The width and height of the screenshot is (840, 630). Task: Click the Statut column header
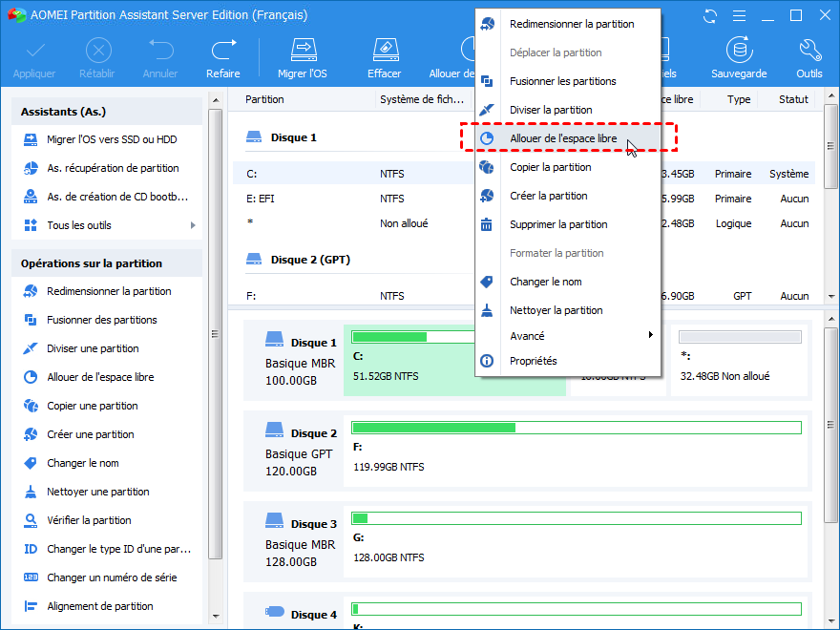[x=793, y=99]
